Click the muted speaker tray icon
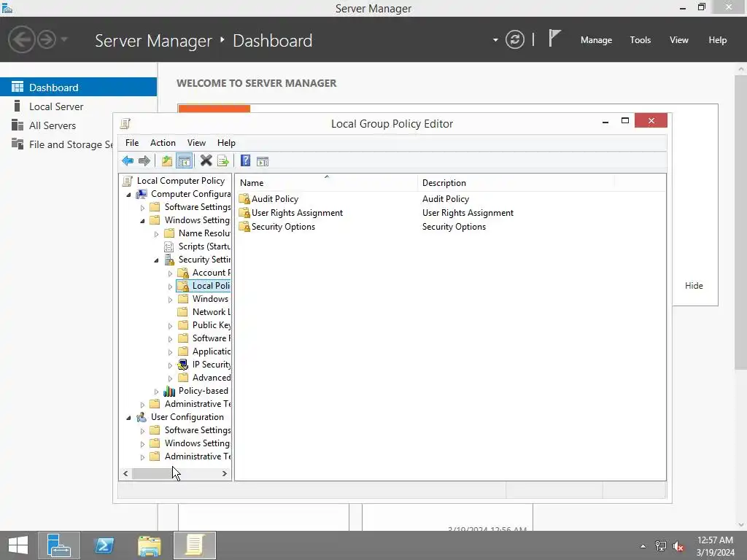Viewport: 747px width, 560px height. point(678,547)
